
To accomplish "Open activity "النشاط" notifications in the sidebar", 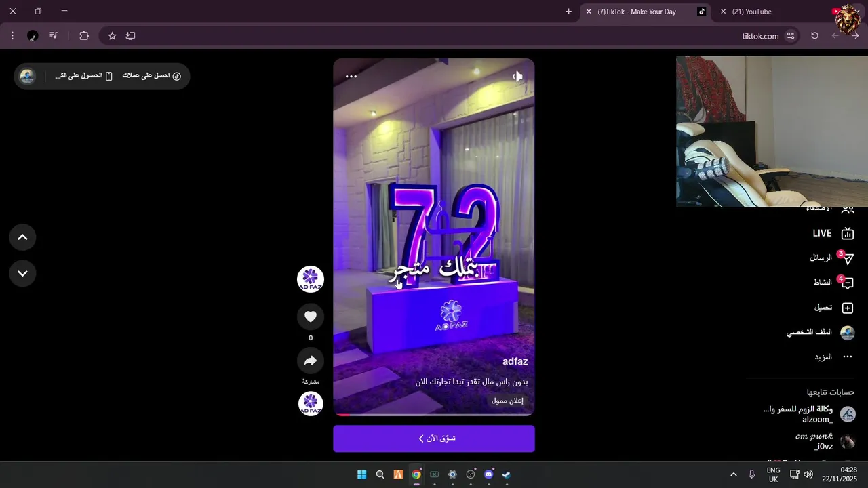I will [x=833, y=283].
